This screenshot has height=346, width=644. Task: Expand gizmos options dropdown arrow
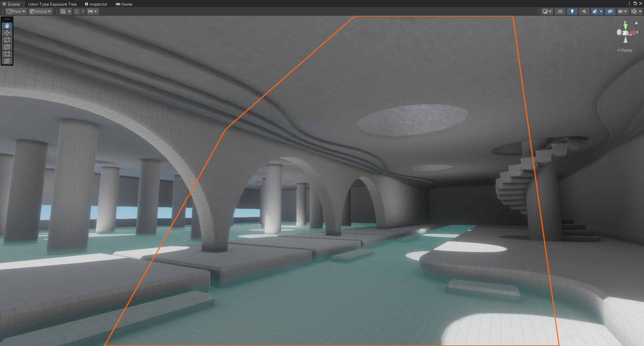click(640, 11)
